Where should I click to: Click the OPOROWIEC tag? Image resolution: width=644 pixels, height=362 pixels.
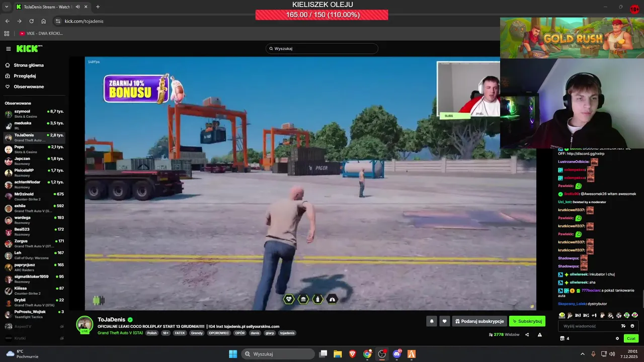coord(219,333)
